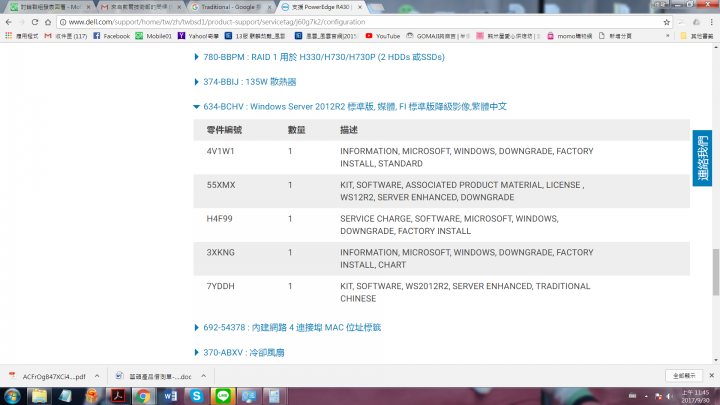Select part number 4V1W1
The height and width of the screenshot is (405, 720).
(x=220, y=151)
